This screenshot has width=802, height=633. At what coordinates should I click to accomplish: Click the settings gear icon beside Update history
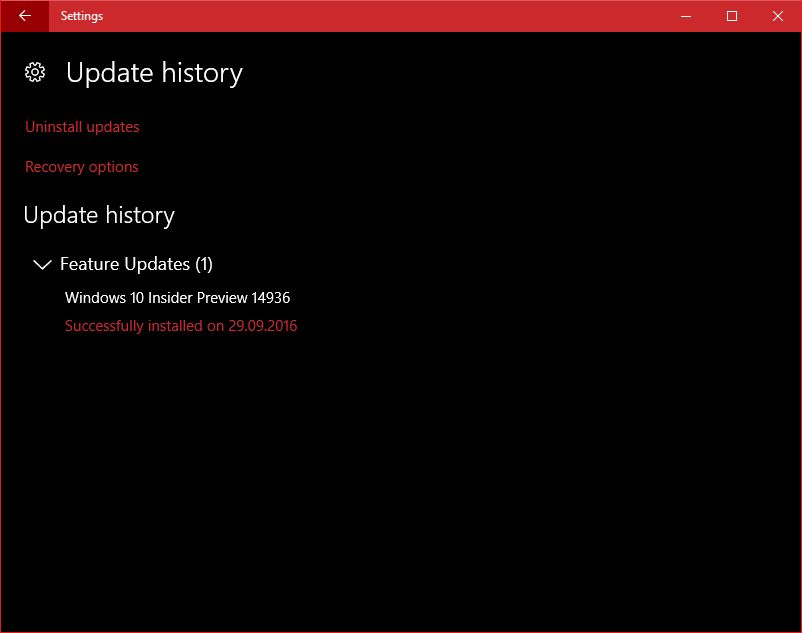click(35, 73)
